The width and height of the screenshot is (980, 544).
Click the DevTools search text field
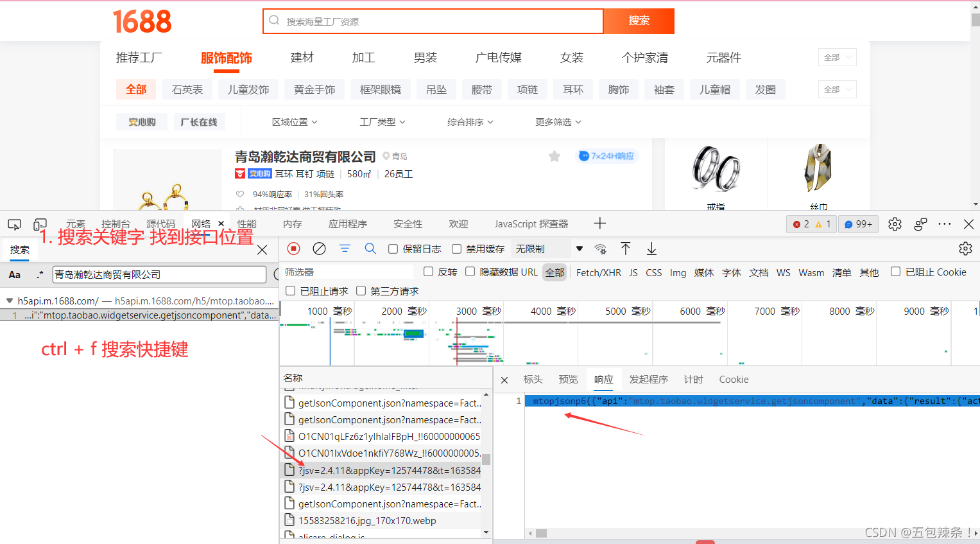(159, 274)
